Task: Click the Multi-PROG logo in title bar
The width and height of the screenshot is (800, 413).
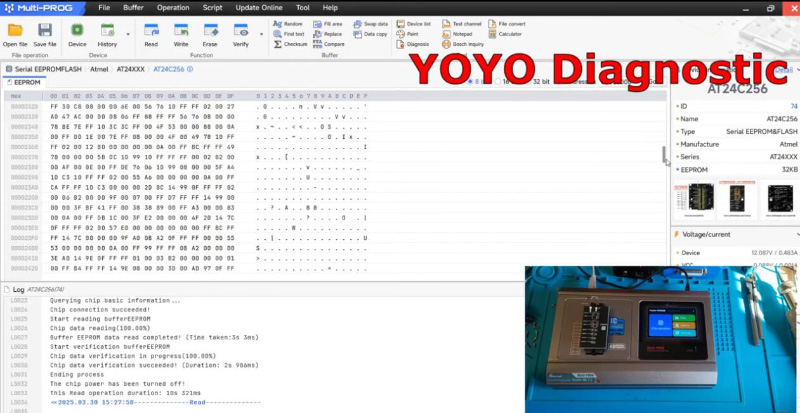Action: pyautogui.click(x=38, y=8)
